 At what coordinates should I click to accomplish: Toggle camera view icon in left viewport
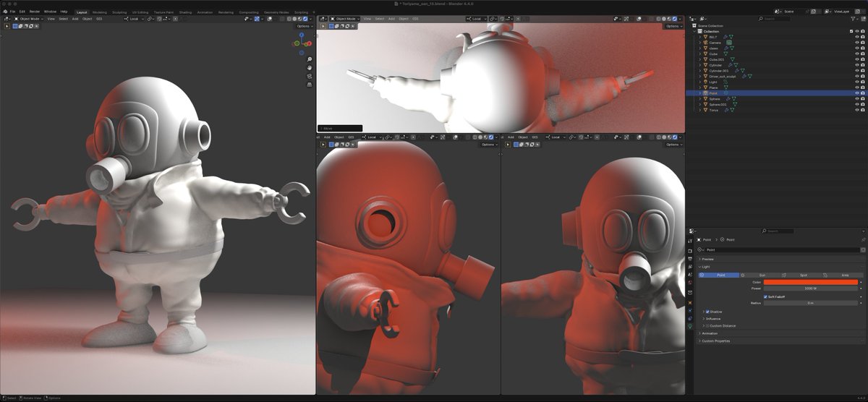[310, 76]
